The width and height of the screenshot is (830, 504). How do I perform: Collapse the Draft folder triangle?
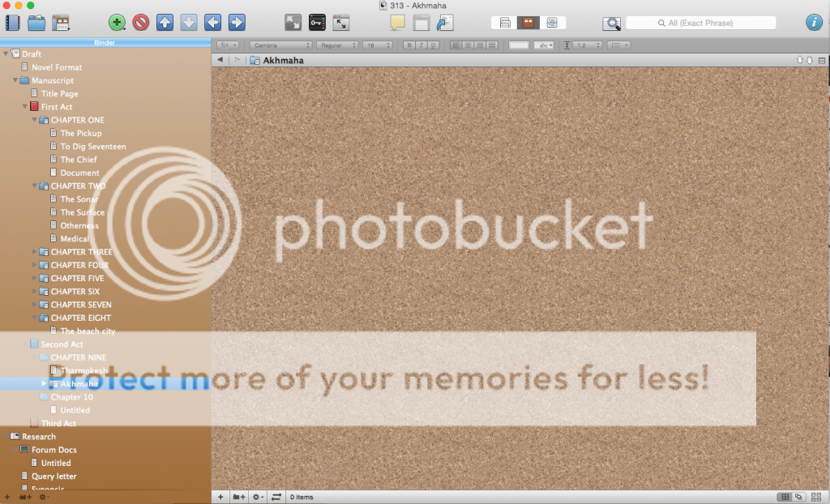pos(6,53)
